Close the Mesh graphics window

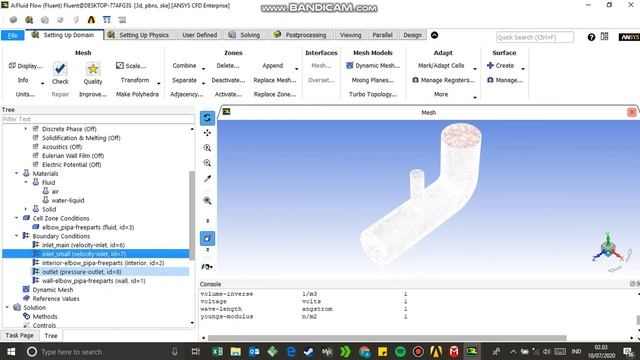632,112
